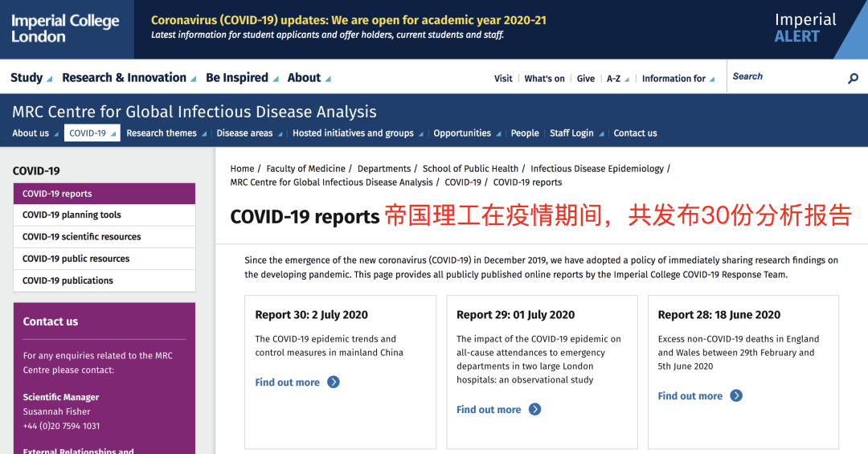Click arrow icon beside Report 28 Find out more
Screen dimensions: 868x454
point(736,396)
